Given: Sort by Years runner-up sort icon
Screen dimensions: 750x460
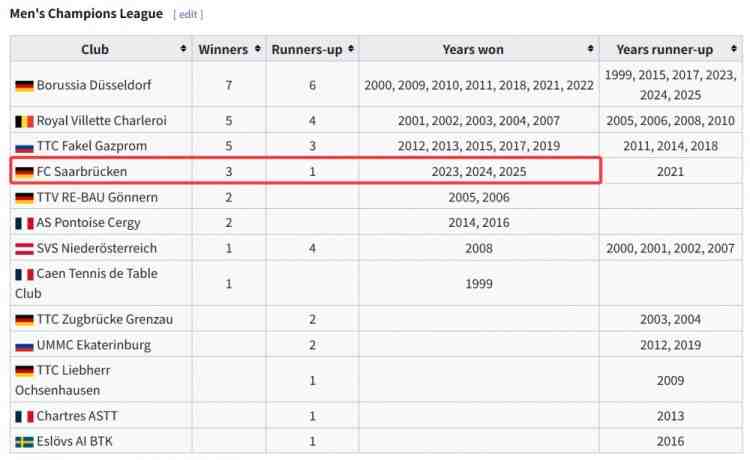Looking at the screenshot, I should click(x=734, y=49).
